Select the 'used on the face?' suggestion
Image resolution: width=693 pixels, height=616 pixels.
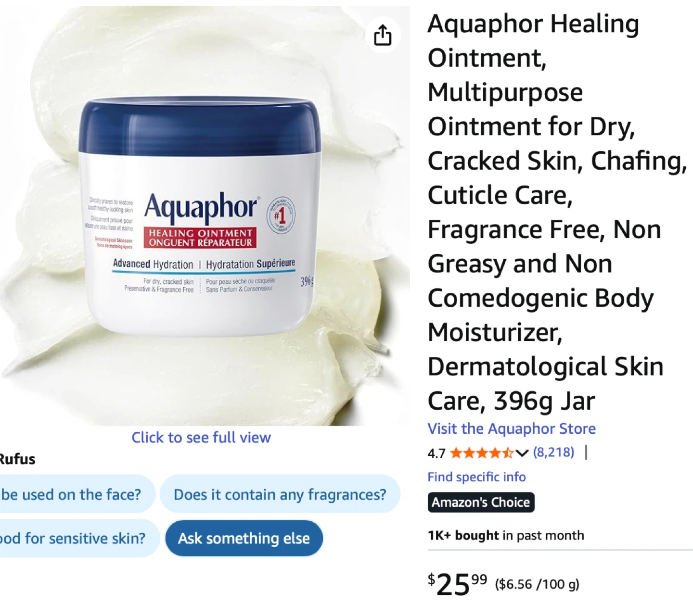click(77, 494)
